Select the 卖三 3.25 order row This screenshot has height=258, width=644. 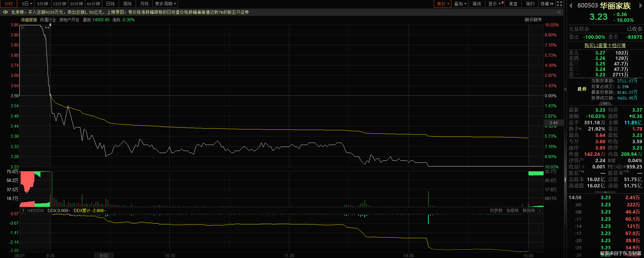605,64
